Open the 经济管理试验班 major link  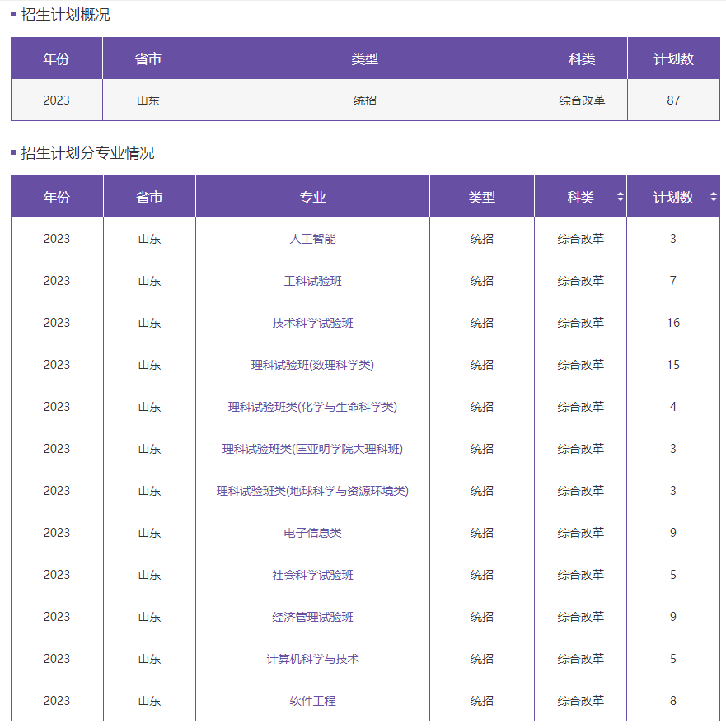(x=312, y=617)
